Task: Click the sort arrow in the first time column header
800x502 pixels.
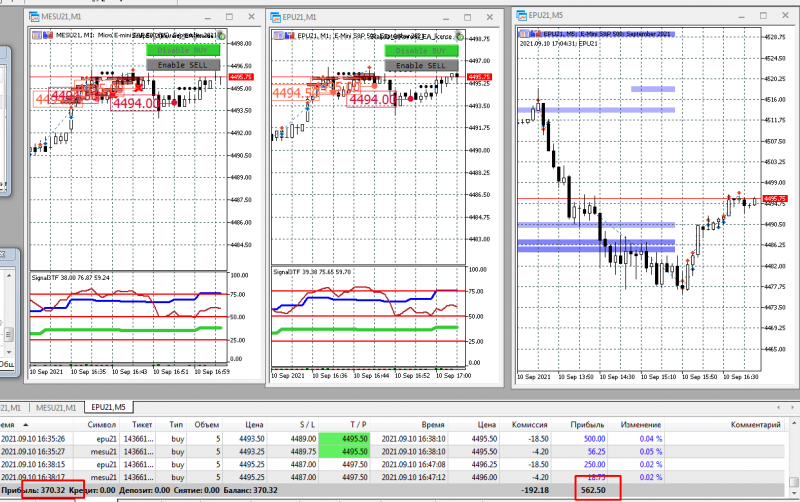Action: (26, 424)
